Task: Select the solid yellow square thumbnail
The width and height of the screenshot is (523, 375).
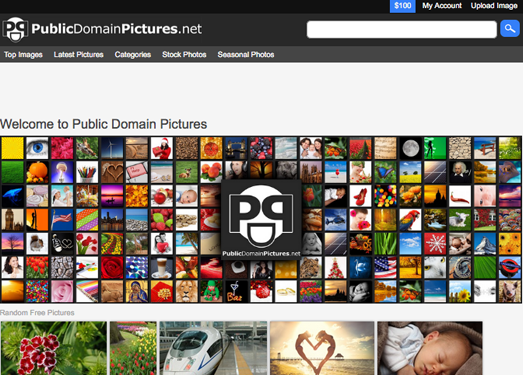Action: 13,148
